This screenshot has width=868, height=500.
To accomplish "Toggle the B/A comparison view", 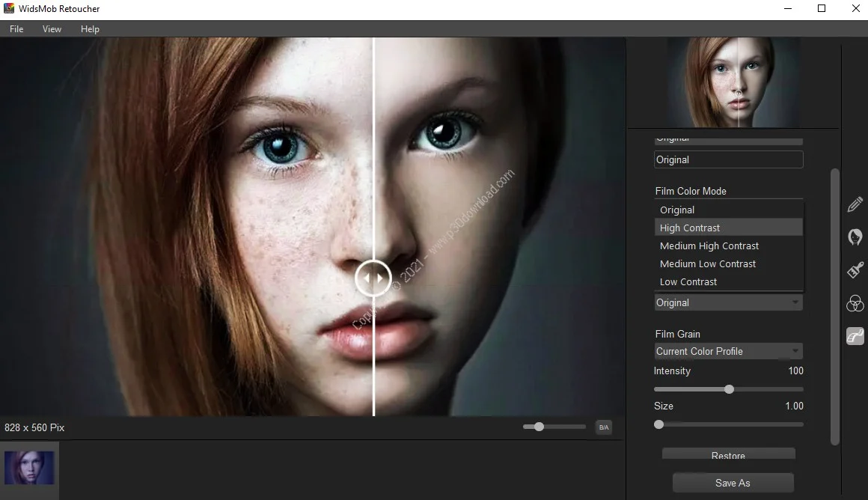I will 603,427.
